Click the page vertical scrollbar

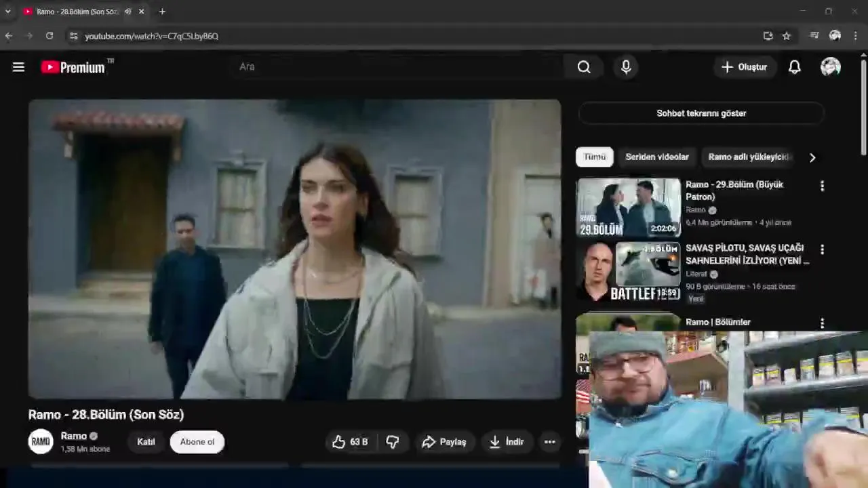click(x=864, y=108)
